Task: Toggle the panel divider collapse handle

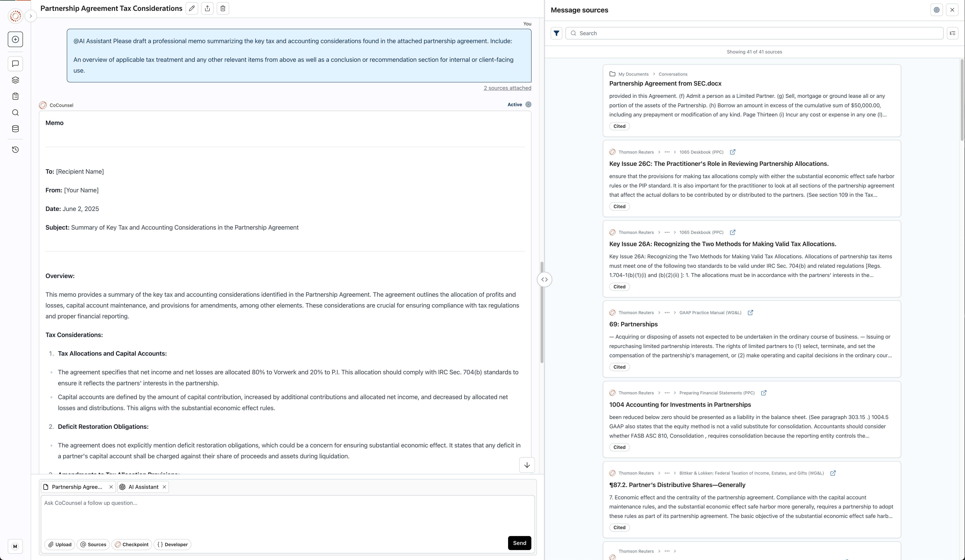Action: pos(544,279)
